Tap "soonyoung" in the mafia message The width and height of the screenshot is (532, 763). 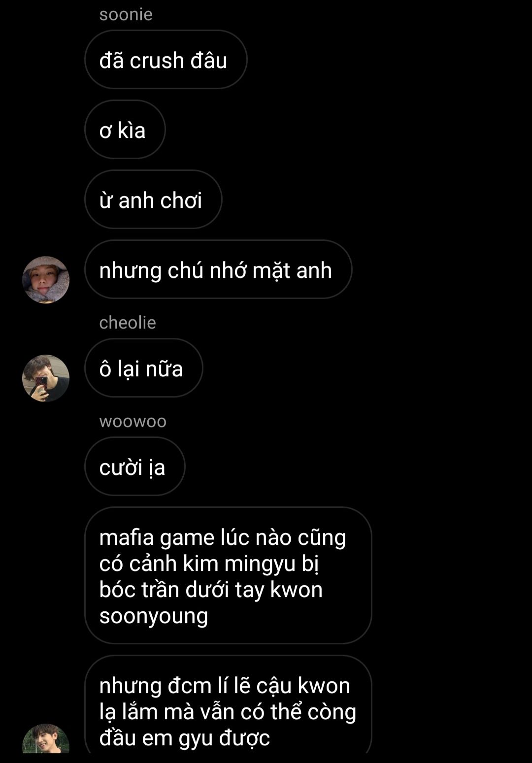154,617
